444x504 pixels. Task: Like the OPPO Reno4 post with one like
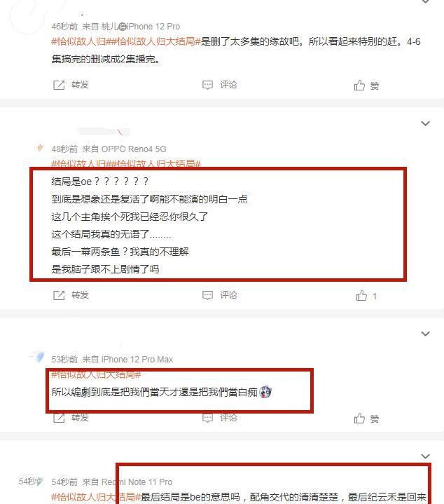[361, 295]
